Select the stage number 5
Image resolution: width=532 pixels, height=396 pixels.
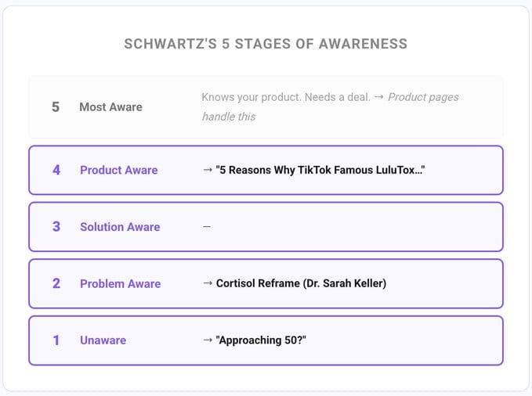click(x=55, y=107)
